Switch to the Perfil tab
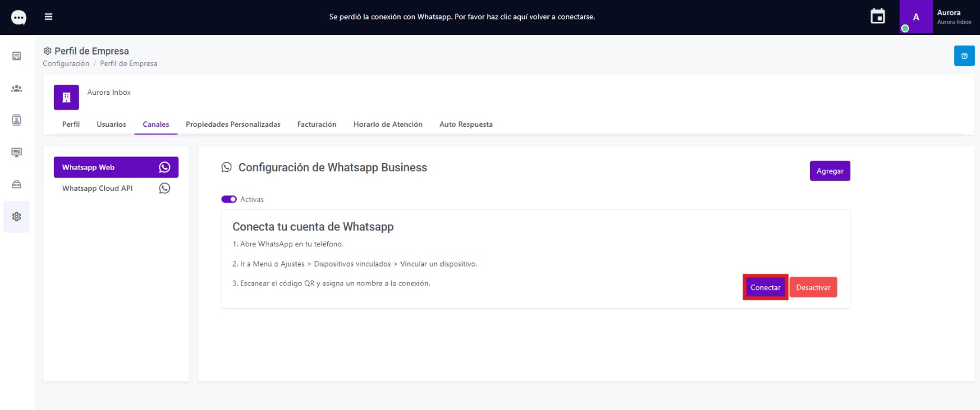The image size is (980, 410). pos(71,124)
